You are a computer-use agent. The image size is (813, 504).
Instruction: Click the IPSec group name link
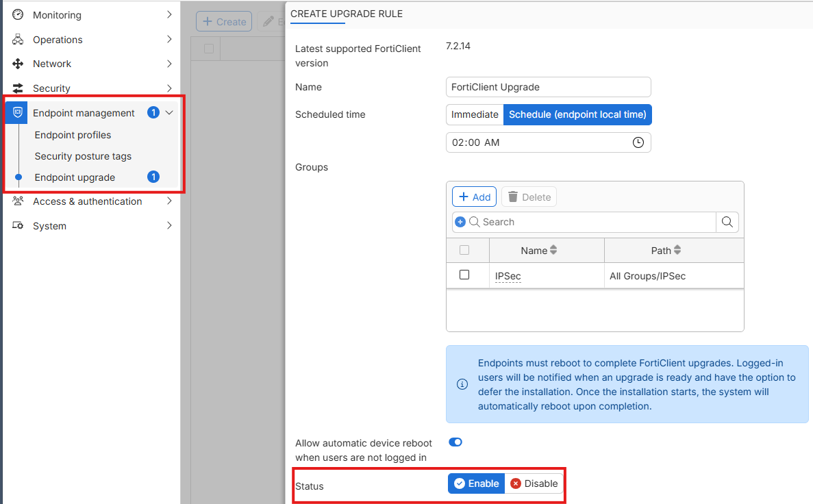click(x=508, y=277)
